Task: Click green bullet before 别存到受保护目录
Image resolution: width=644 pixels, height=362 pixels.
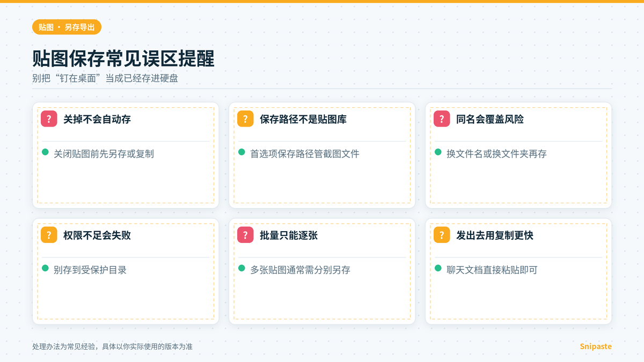Action: coord(46,268)
